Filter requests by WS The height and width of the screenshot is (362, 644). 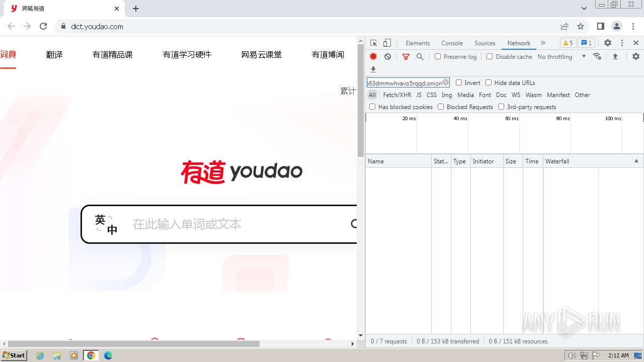[516, 95]
